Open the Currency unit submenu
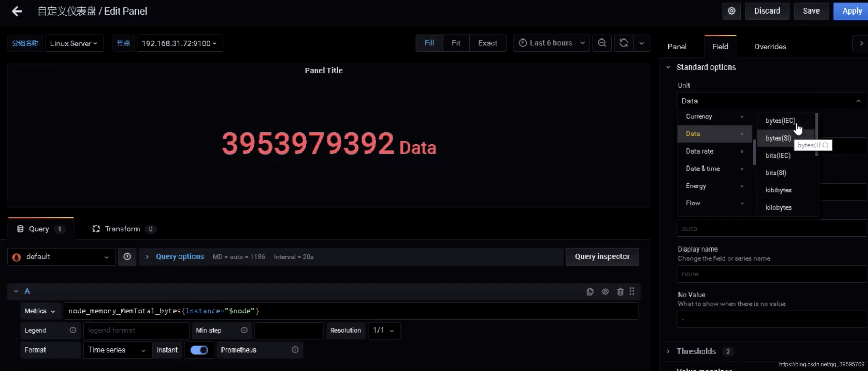868x371 pixels. tap(714, 117)
